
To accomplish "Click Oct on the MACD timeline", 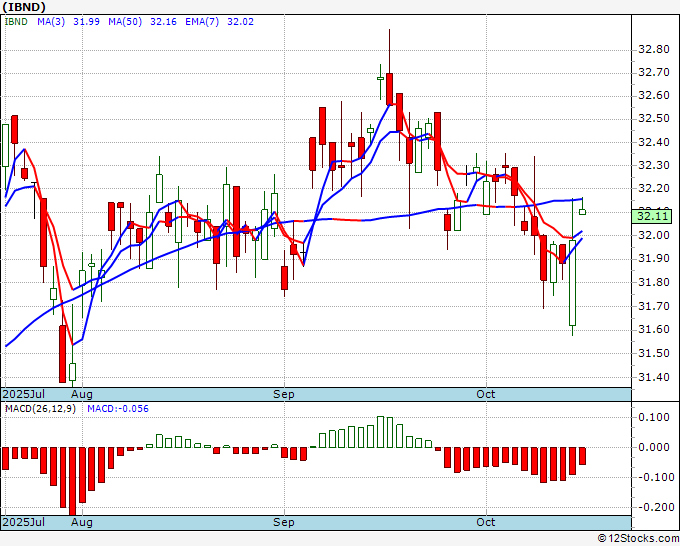I will (485, 522).
